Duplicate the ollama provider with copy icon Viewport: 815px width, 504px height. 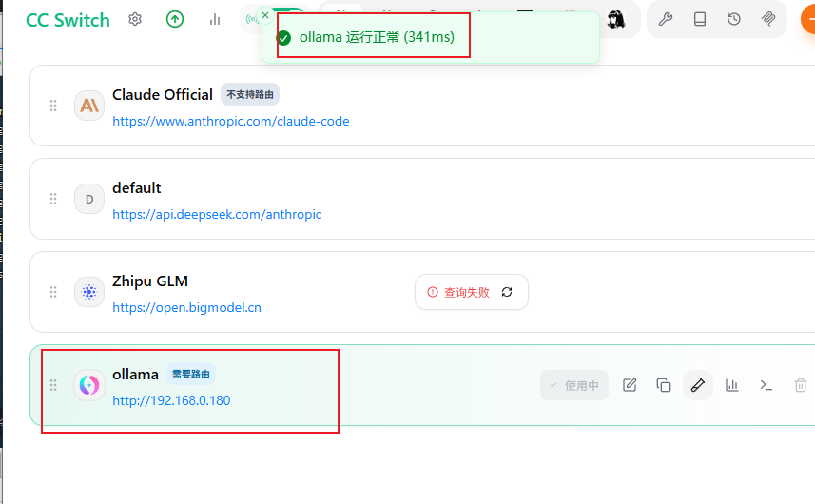click(x=664, y=385)
